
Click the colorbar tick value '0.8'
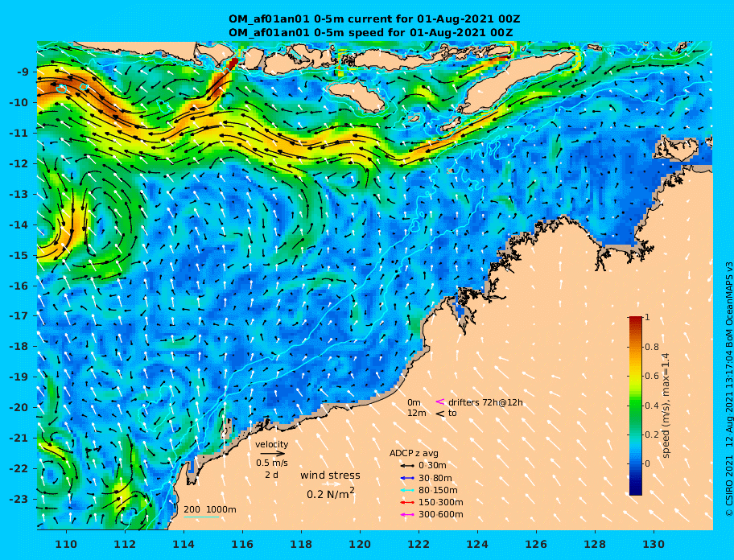coord(652,347)
